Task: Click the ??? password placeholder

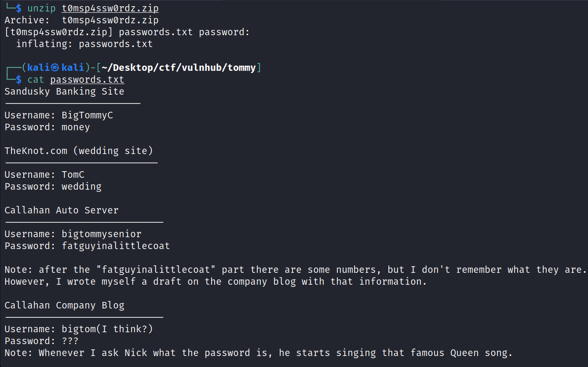Action: (x=70, y=341)
